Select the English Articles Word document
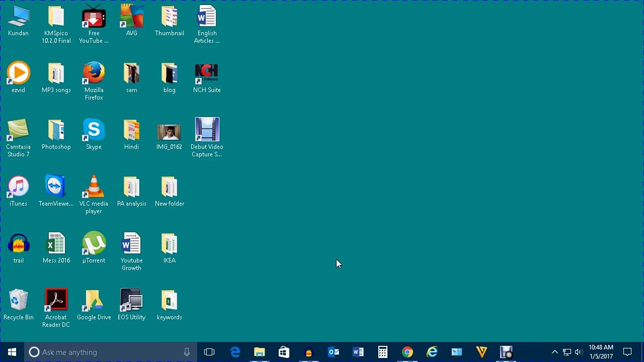The image size is (644, 362). (x=207, y=25)
